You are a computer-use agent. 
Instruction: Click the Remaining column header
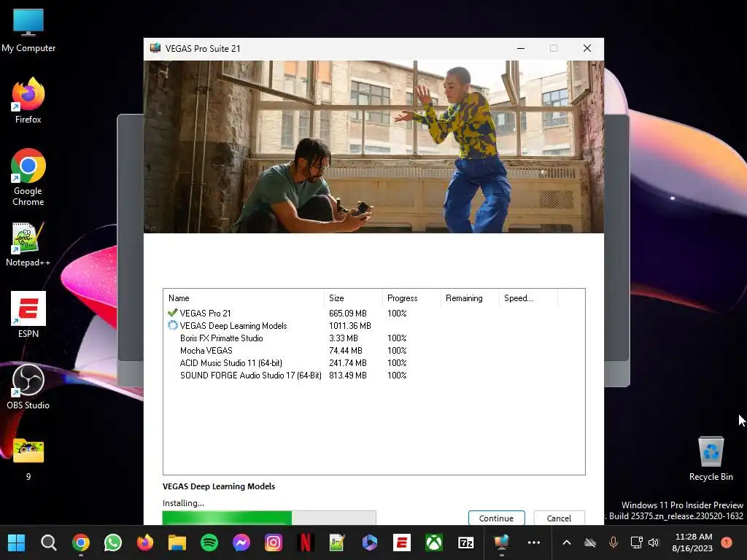470,298
